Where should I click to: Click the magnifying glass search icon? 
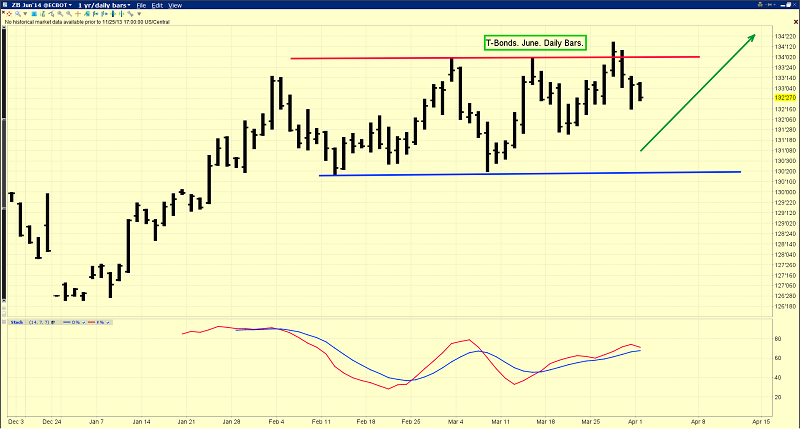coord(18,14)
